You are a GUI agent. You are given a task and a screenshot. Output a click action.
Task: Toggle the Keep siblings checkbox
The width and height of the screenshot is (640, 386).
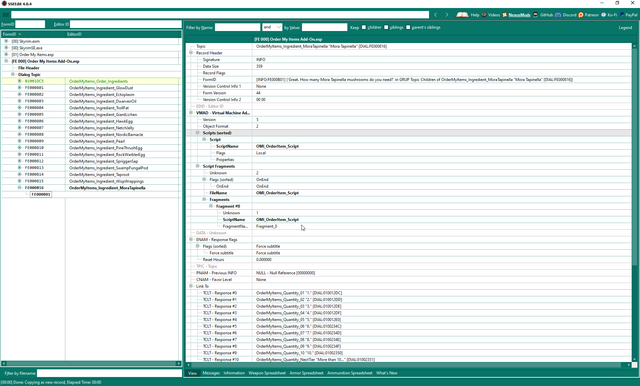pos(386,27)
